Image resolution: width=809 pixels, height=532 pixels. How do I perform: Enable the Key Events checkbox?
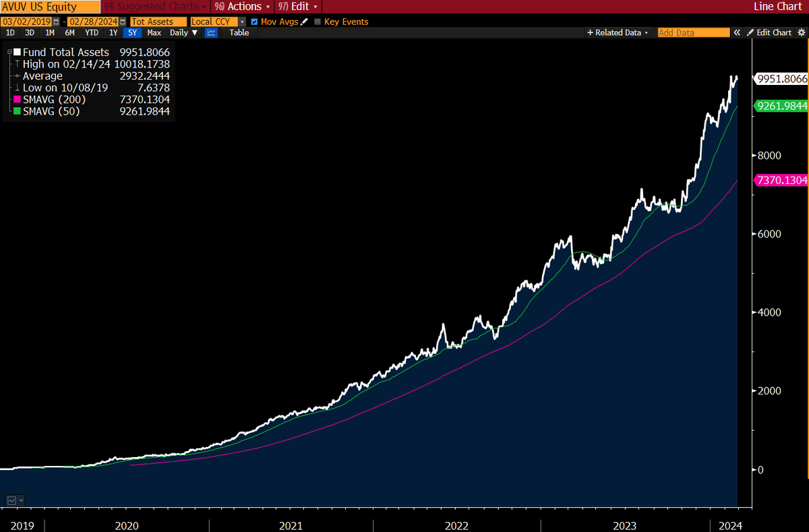click(317, 21)
